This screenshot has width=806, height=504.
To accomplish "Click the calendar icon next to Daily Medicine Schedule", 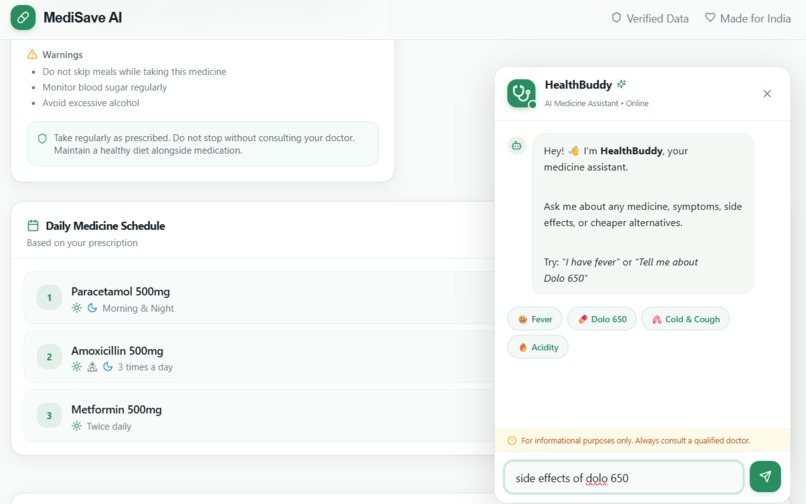I will point(33,226).
